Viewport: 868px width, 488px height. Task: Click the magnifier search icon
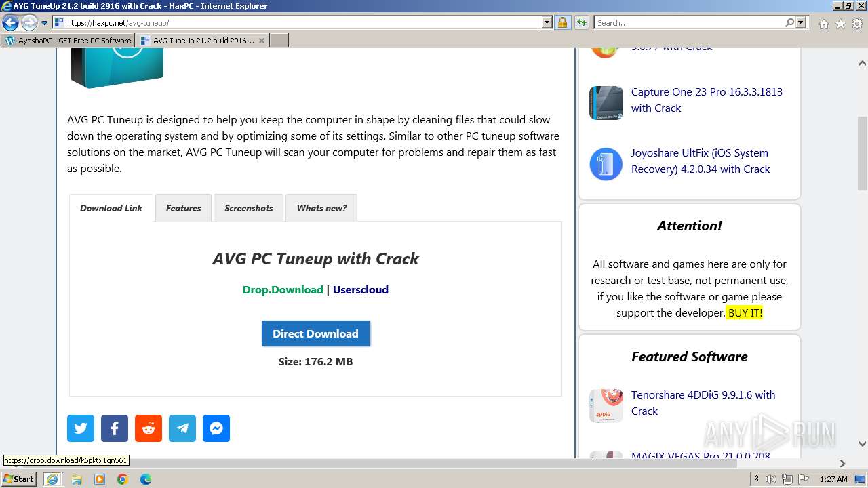[x=789, y=23]
